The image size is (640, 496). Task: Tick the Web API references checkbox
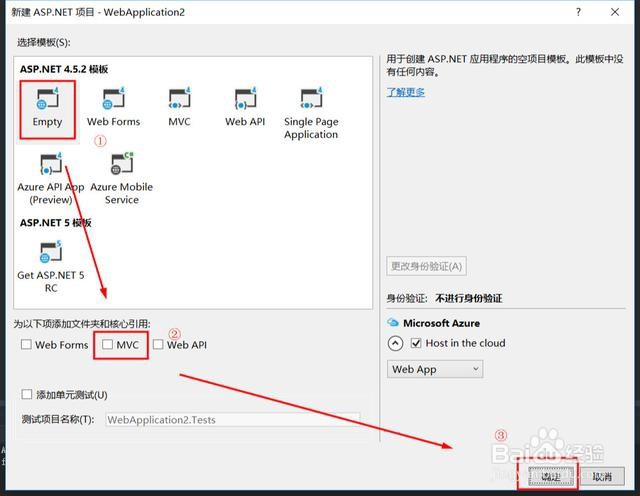pyautogui.click(x=158, y=344)
